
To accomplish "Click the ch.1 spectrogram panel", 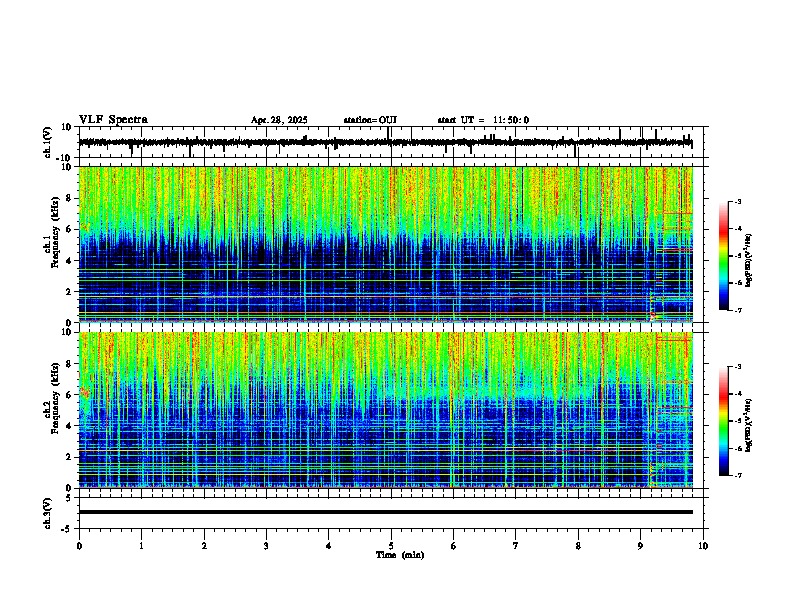I will 385,244.
